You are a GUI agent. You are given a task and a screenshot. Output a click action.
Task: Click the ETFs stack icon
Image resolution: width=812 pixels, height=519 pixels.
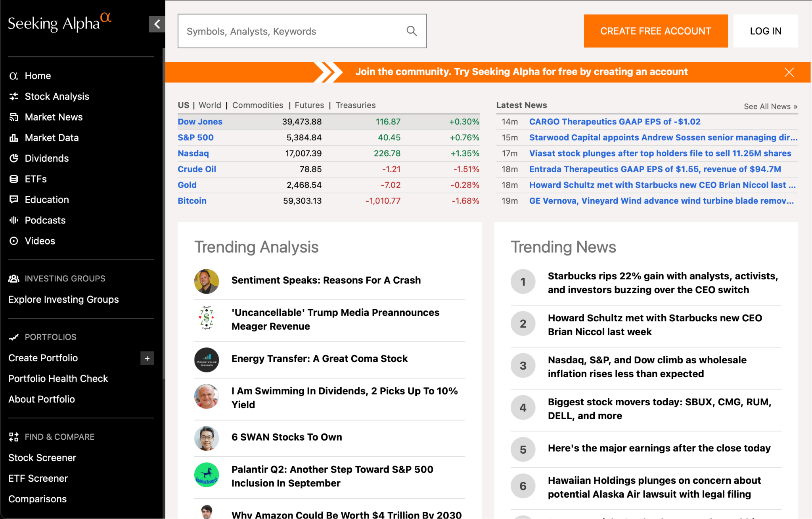14,179
